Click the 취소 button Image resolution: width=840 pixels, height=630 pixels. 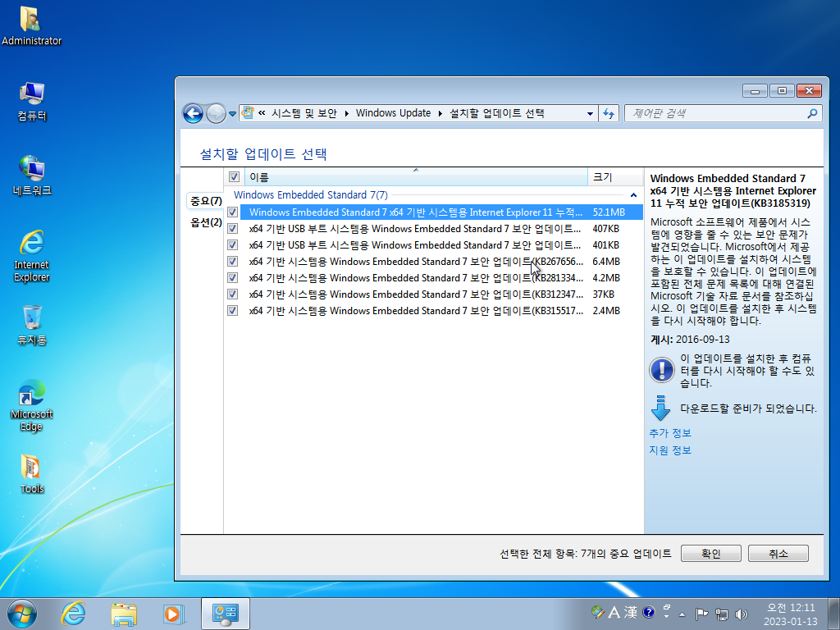pyautogui.click(x=778, y=554)
